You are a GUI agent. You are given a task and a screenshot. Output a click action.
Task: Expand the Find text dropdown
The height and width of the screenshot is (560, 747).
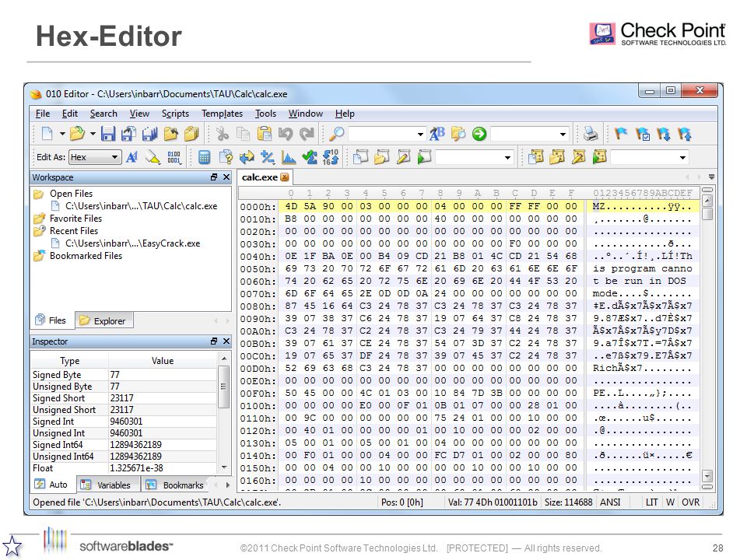(x=420, y=135)
